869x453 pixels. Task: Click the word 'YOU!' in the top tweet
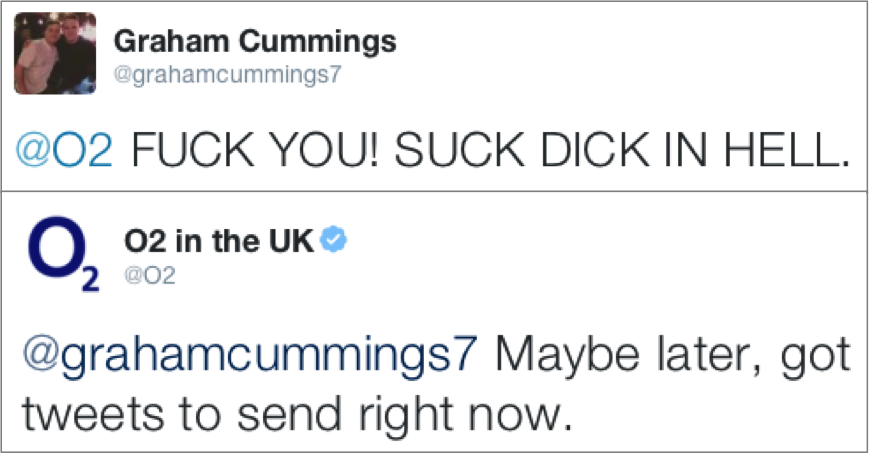coord(325,150)
